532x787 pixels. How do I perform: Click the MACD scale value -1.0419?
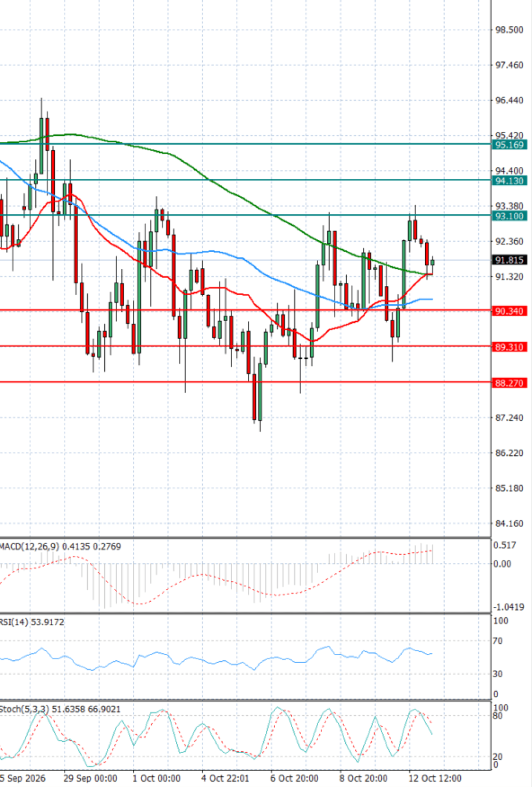click(x=509, y=607)
